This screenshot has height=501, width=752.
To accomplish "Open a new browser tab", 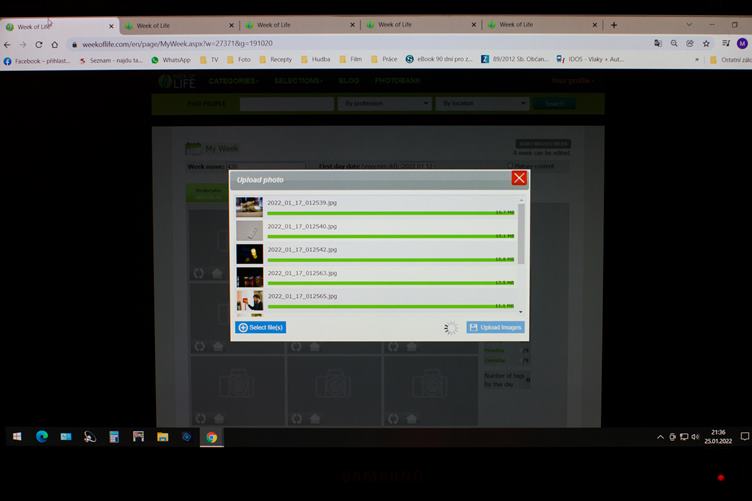I will point(614,25).
